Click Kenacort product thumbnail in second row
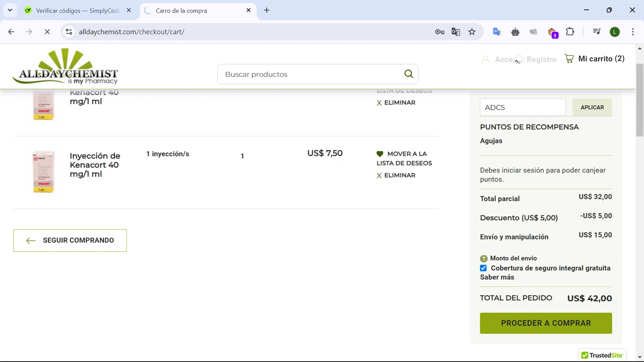The image size is (644, 362). coord(43,172)
